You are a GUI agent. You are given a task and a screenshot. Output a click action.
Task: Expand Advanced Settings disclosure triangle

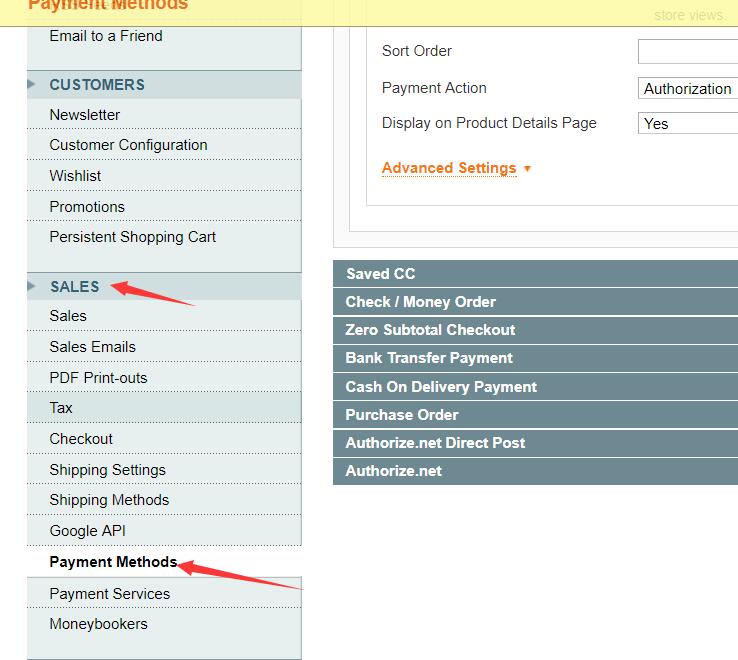pyautogui.click(x=527, y=169)
